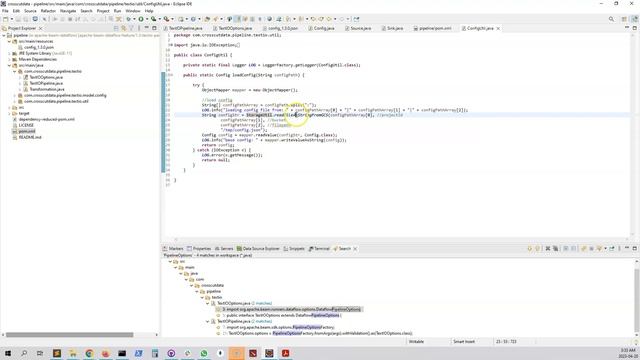
Task: Open the Refactor menu
Action: (48, 11)
